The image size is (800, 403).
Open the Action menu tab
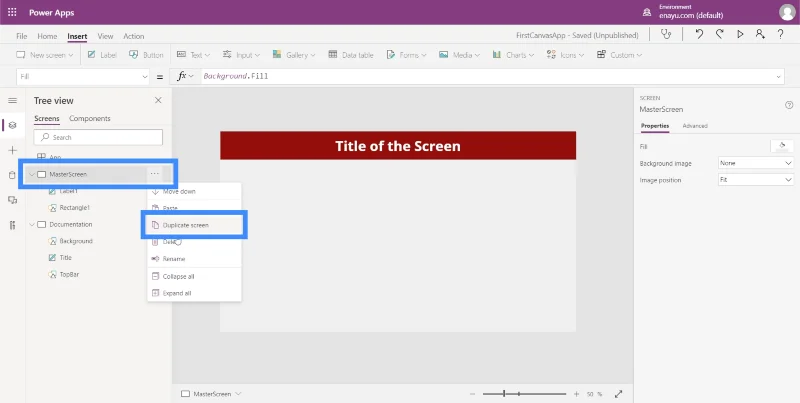(x=134, y=36)
